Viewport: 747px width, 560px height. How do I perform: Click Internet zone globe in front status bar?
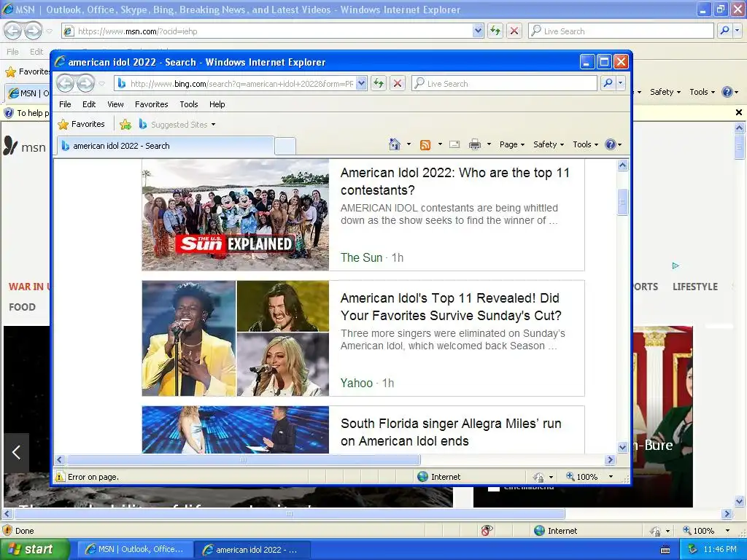click(x=422, y=477)
